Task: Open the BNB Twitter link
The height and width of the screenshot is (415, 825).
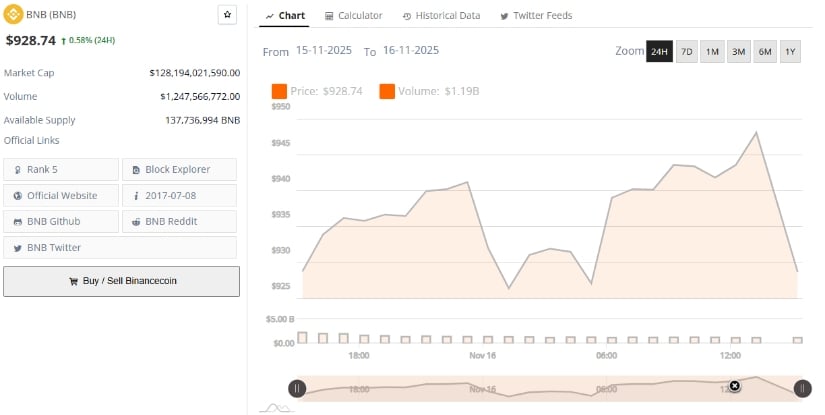Action: 120,247
